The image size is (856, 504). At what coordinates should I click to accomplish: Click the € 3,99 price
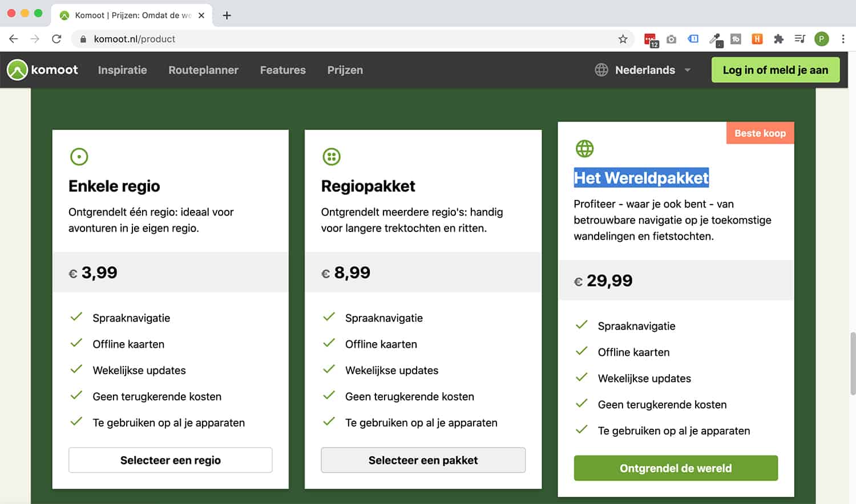pyautogui.click(x=93, y=273)
